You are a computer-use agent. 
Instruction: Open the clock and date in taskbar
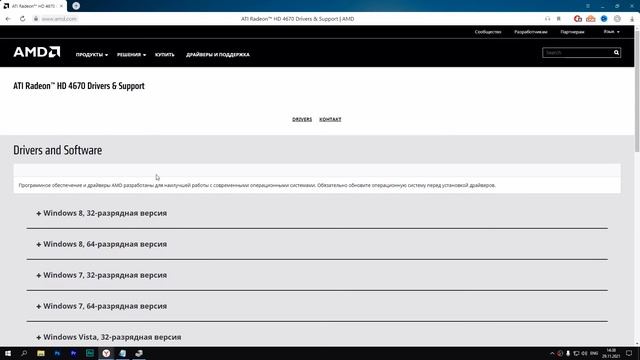611,353
